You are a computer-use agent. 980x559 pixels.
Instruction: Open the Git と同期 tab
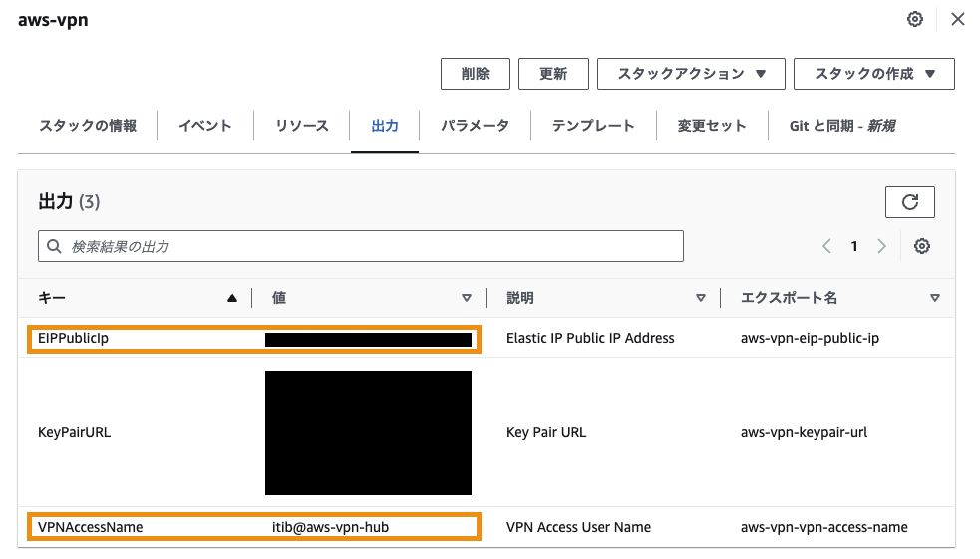[x=842, y=126]
